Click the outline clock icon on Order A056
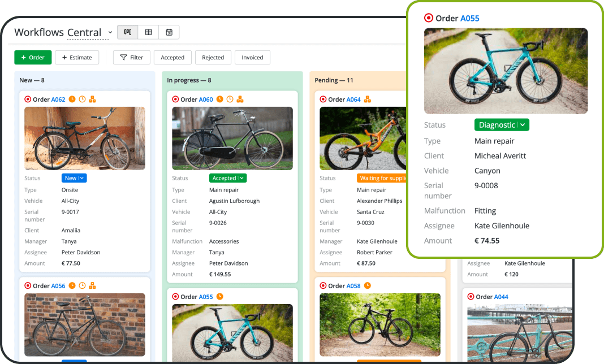The height and width of the screenshot is (364, 604). pos(82,286)
